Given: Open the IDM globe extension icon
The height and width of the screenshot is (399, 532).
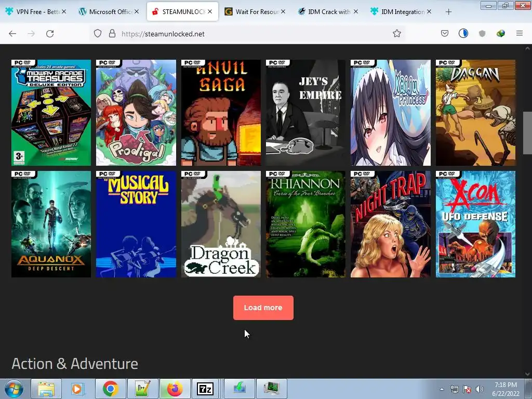Looking at the screenshot, I should [x=500, y=33].
